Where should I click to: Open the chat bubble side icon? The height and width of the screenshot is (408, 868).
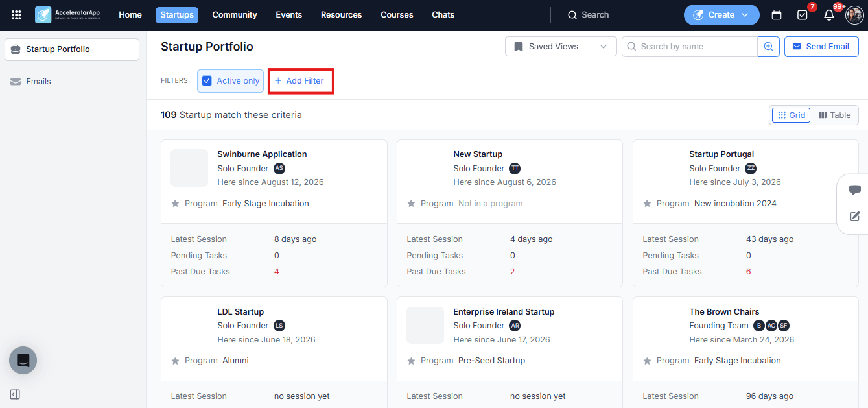(854, 190)
